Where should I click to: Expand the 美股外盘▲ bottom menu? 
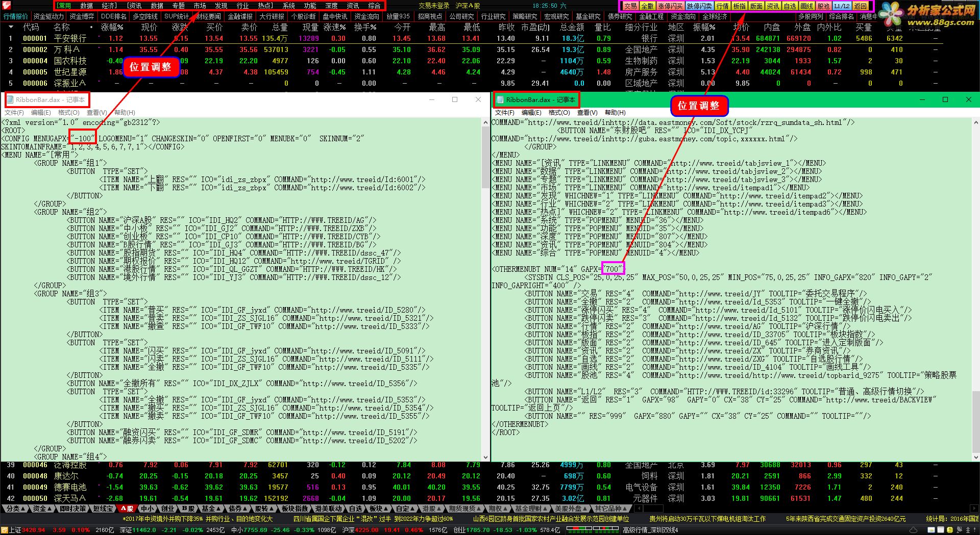click(x=571, y=508)
